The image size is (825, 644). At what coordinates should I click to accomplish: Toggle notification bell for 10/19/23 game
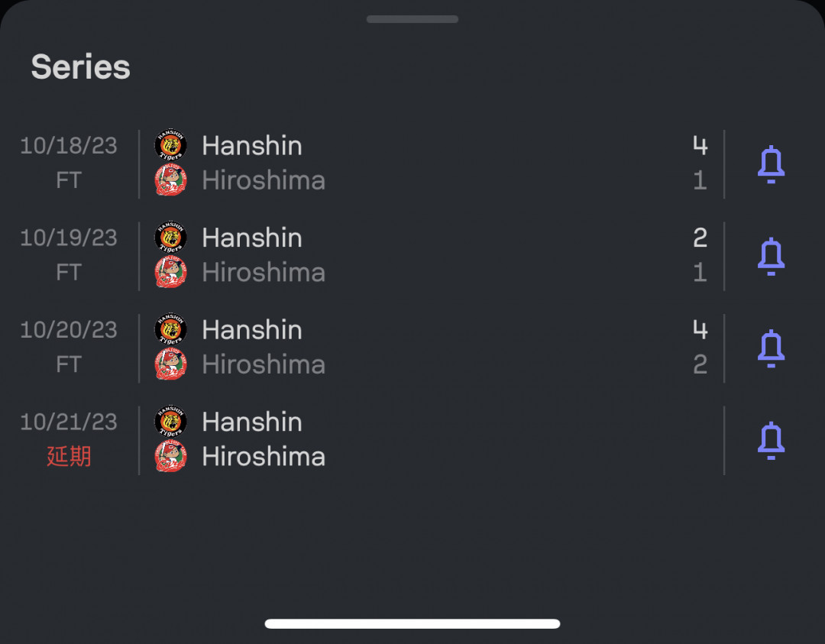(771, 256)
